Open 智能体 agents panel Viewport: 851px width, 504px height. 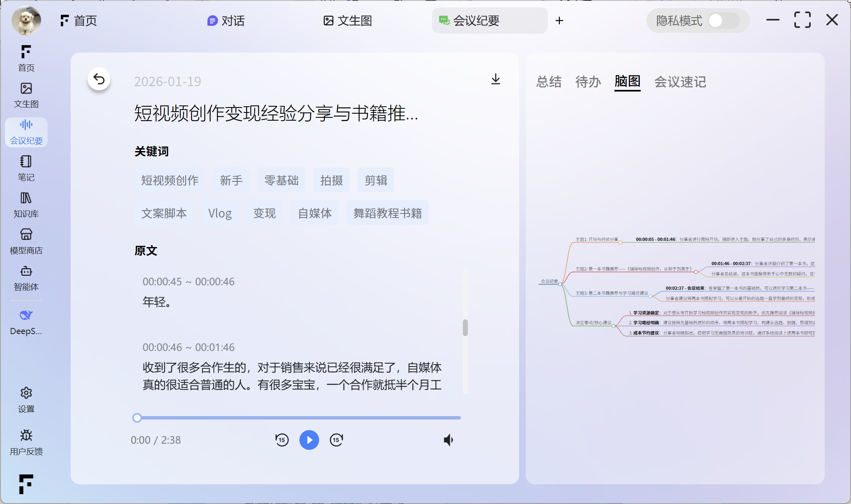coord(26,278)
